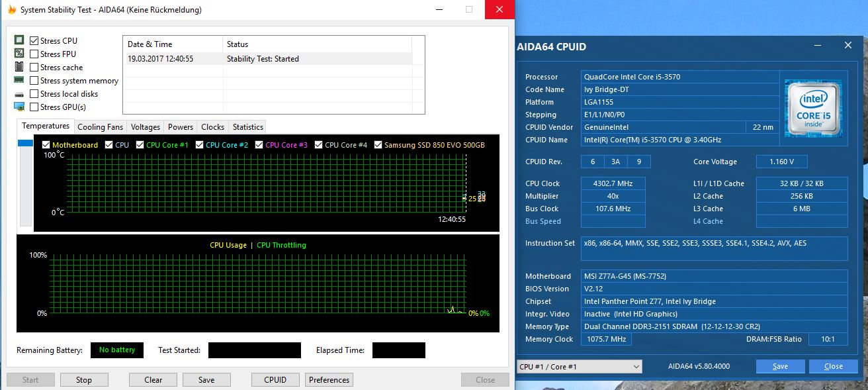
Task: Minimize the System Stability Test window
Action: coord(439,10)
